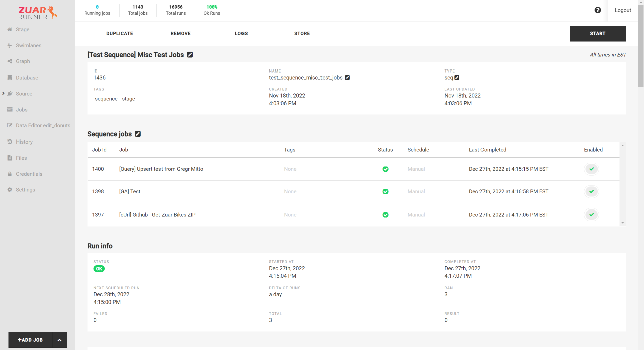Start the test sequence

597,33
